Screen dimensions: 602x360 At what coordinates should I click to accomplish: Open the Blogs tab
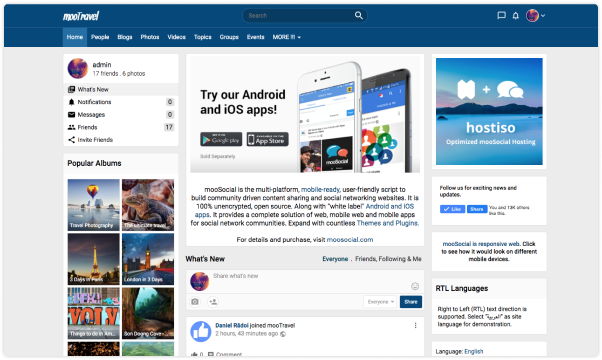[x=125, y=37]
